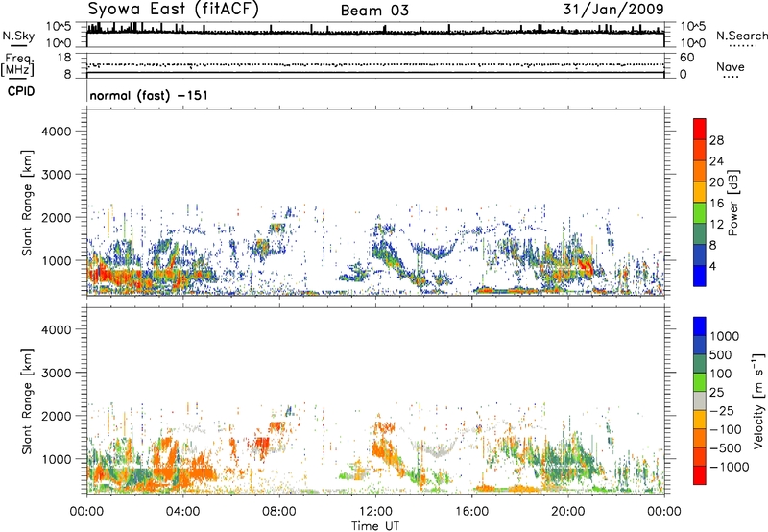This screenshot has width=768, height=532.
Task: Click the '-25' Velocity colorbar value
Action: [x=722, y=411]
